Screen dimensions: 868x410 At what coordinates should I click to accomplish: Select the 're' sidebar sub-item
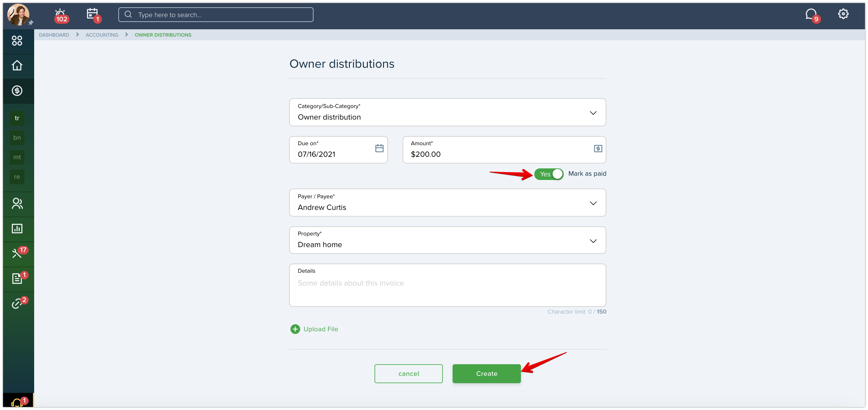tap(17, 177)
